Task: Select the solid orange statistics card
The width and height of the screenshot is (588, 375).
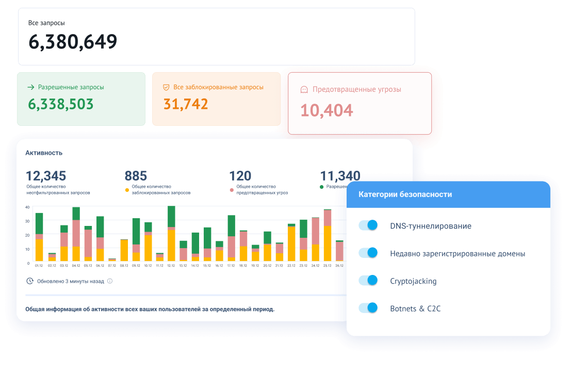Action: click(216, 99)
